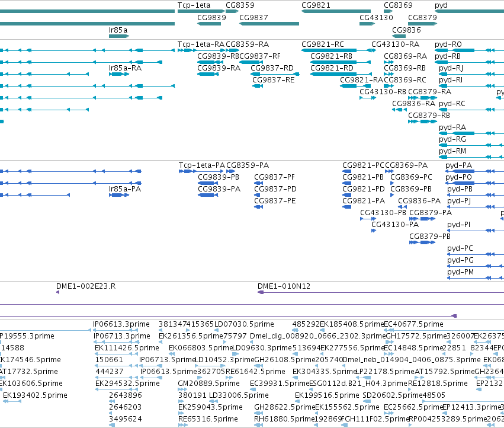Click EST EK193402.5prime
The image size is (504, 428).
point(35,395)
